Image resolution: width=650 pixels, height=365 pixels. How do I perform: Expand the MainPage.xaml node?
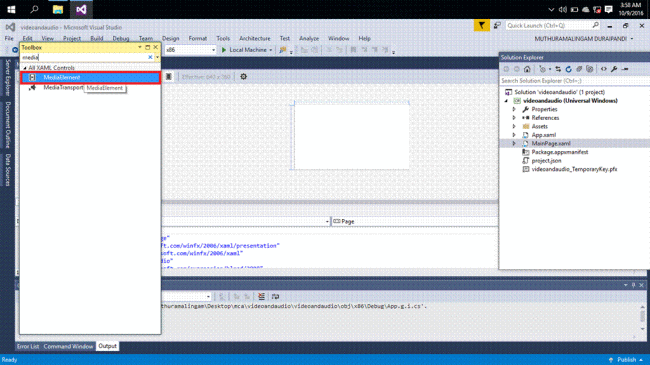[x=514, y=144]
